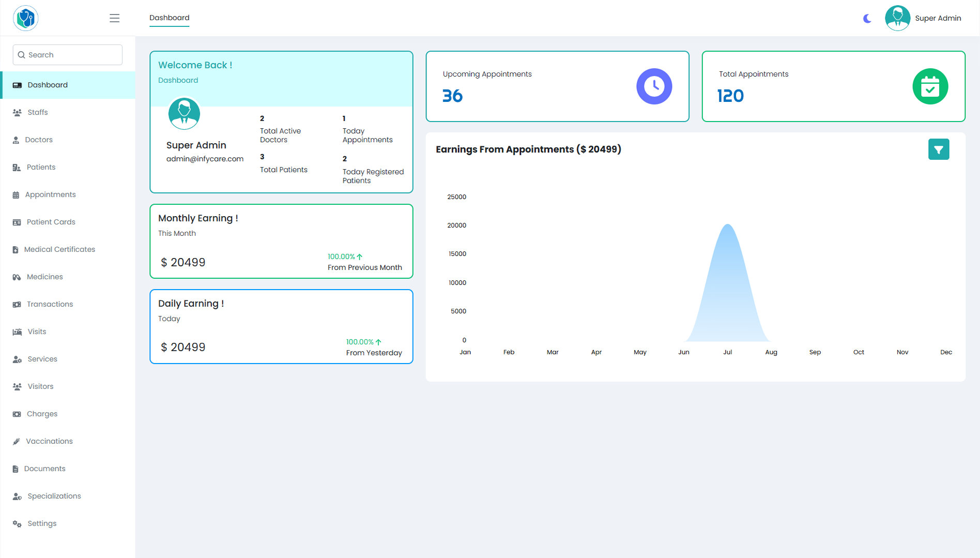Screen dimensions: 980x558
Task: Click the Patient Cards icon in sidebar
Action: 17,222
